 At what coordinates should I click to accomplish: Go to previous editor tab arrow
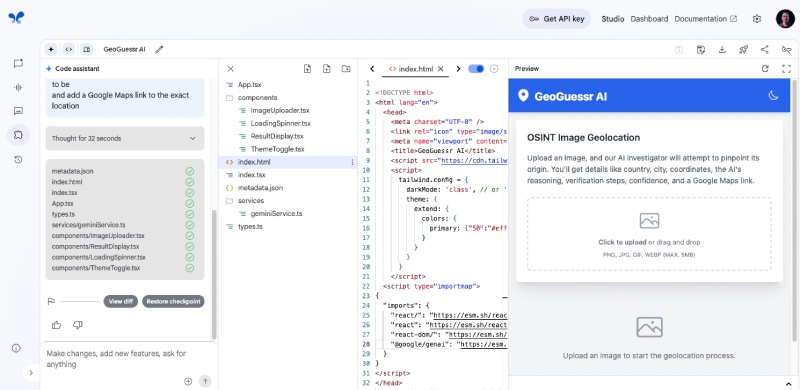372,69
